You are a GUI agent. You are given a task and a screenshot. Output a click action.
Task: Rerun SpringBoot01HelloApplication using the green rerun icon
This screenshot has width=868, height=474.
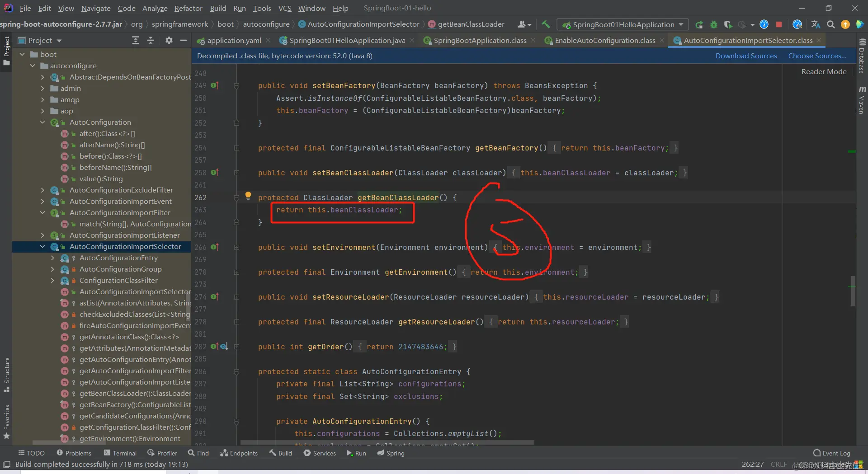(699, 24)
